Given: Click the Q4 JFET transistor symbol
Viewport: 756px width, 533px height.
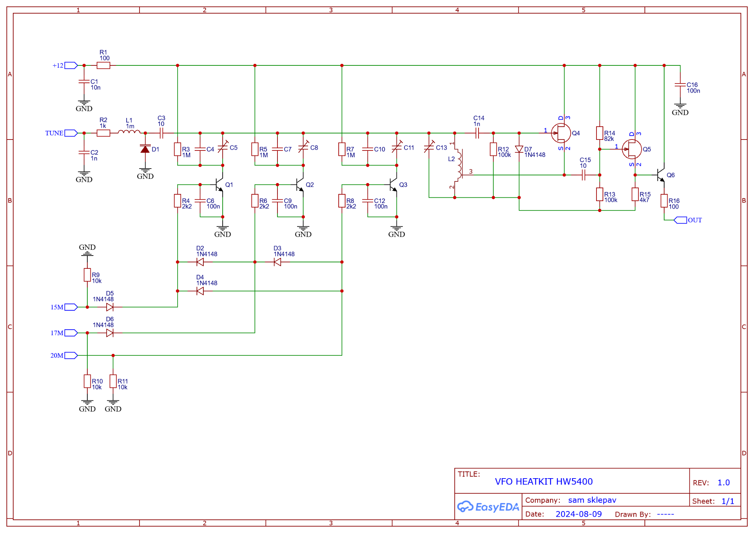Looking at the screenshot, I should point(561,133).
